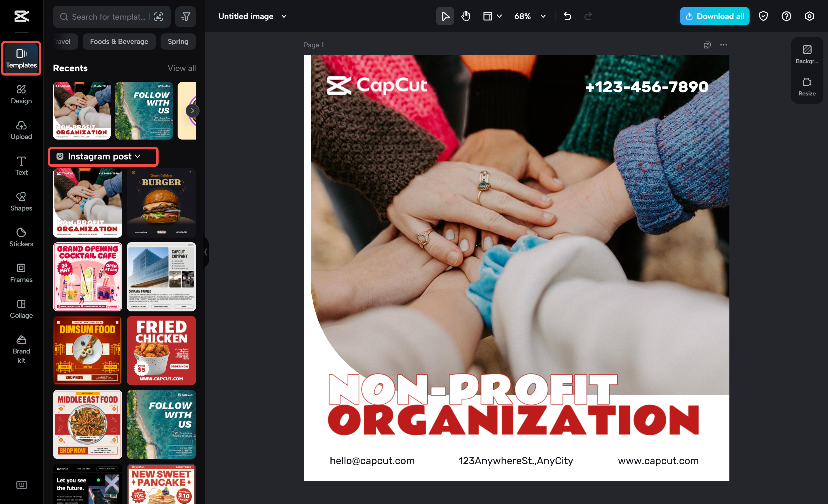Image resolution: width=828 pixels, height=504 pixels.
Task: Click the Download all button
Action: pyautogui.click(x=714, y=16)
